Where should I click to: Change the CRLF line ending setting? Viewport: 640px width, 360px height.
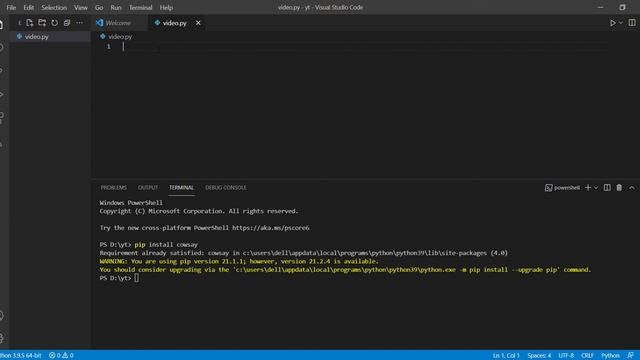coord(587,356)
